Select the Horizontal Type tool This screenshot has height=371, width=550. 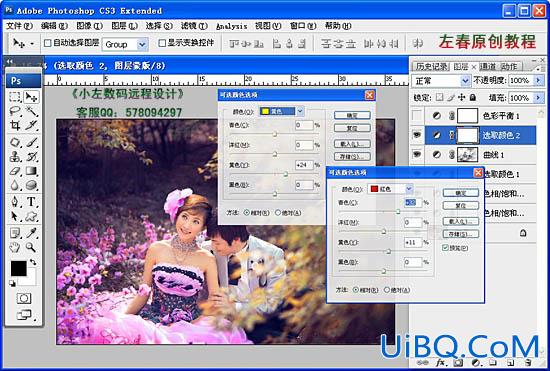coord(31,201)
